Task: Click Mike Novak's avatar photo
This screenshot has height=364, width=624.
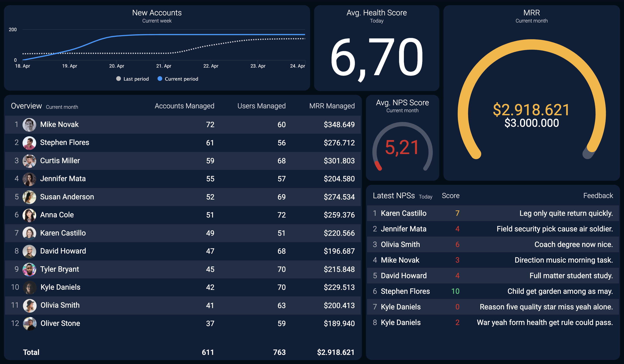Action: [x=29, y=125]
